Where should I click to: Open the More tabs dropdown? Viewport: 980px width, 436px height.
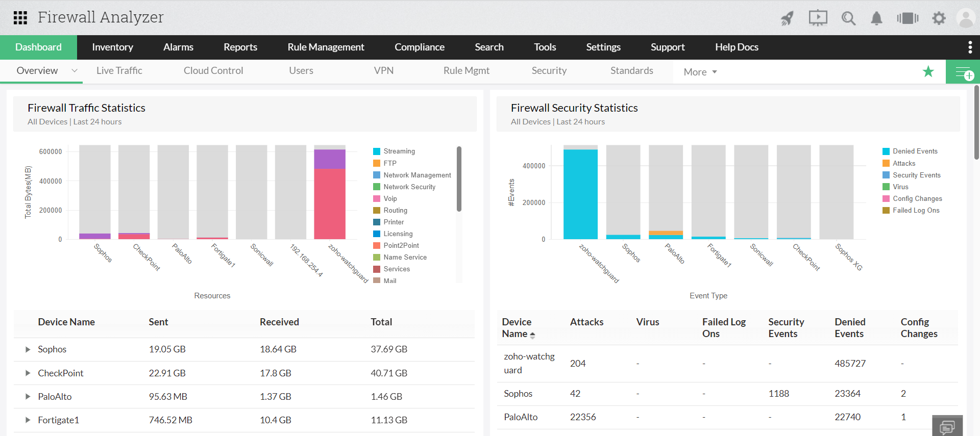pyautogui.click(x=700, y=72)
